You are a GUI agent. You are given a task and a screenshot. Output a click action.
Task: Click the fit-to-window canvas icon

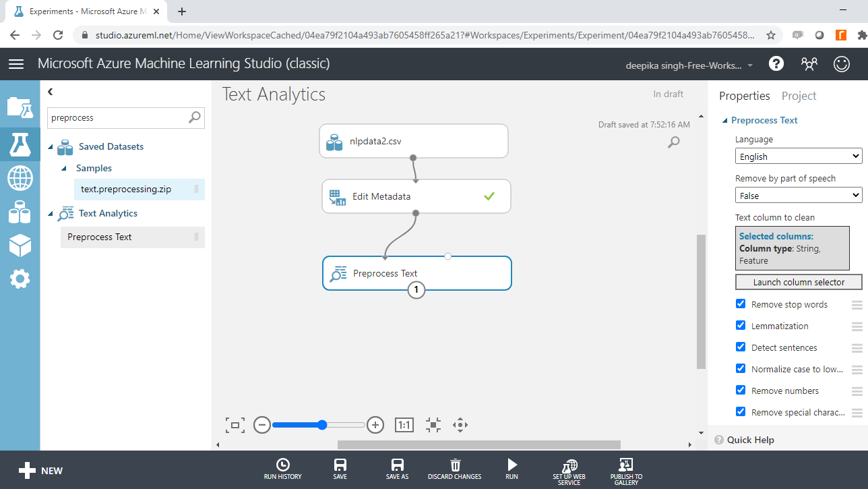(235, 425)
